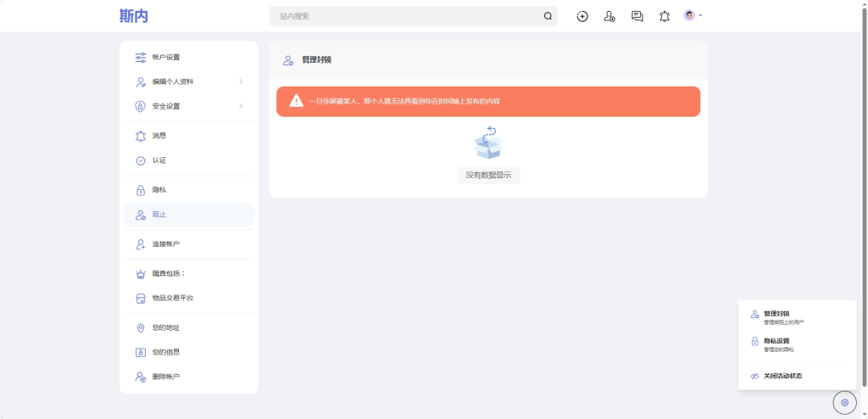Expand the 安全设置 chevron

click(x=241, y=106)
